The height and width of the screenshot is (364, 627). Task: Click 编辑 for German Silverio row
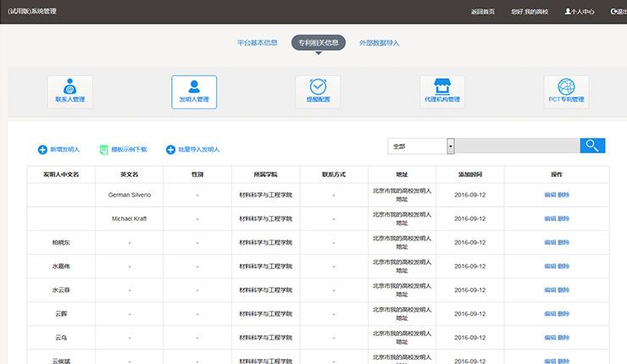(x=550, y=195)
